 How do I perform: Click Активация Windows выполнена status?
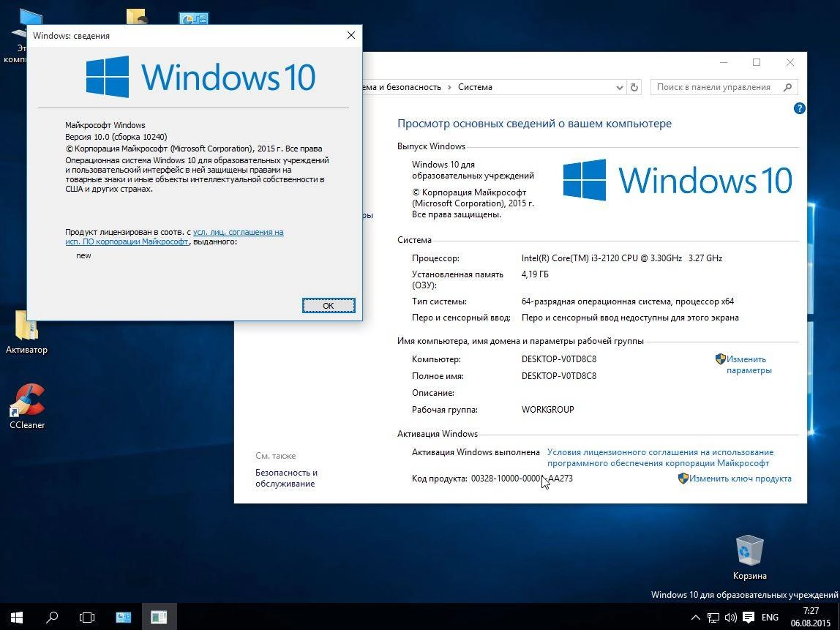[x=476, y=452]
